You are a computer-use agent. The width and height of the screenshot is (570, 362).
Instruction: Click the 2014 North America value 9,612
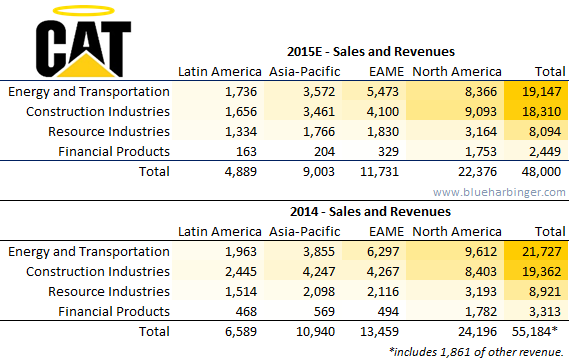[481, 251]
